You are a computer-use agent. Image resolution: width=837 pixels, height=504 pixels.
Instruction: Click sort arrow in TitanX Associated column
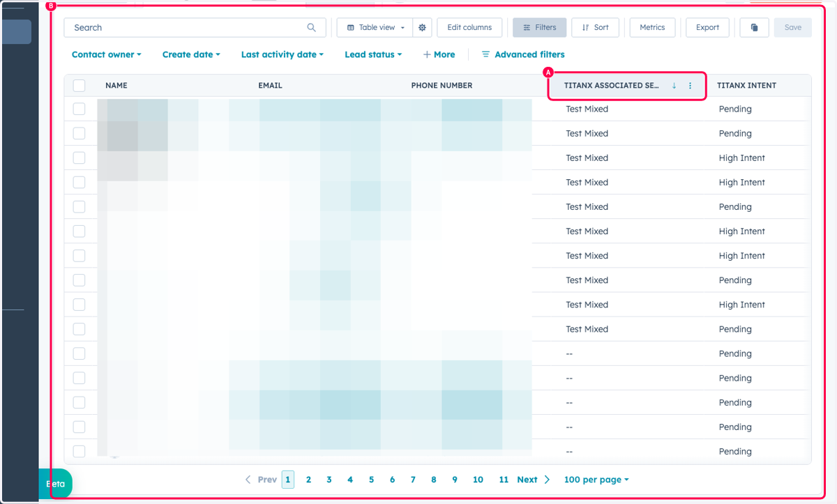tap(674, 86)
